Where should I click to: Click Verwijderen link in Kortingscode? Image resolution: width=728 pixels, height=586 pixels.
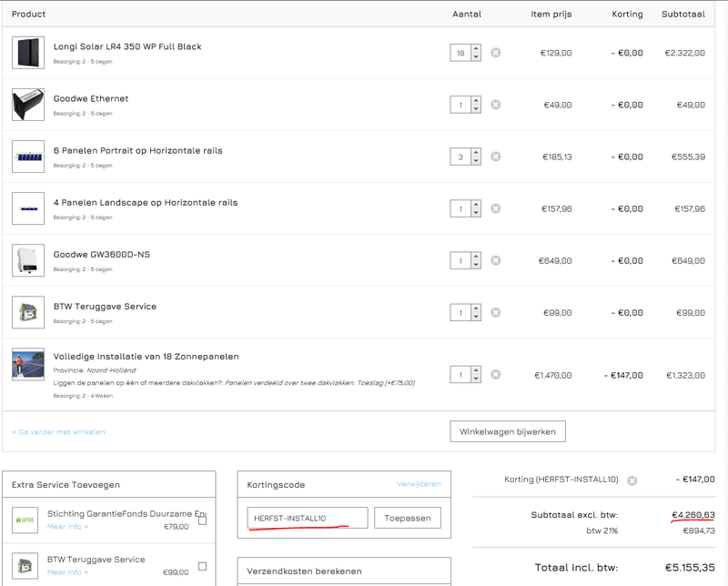[x=419, y=484]
